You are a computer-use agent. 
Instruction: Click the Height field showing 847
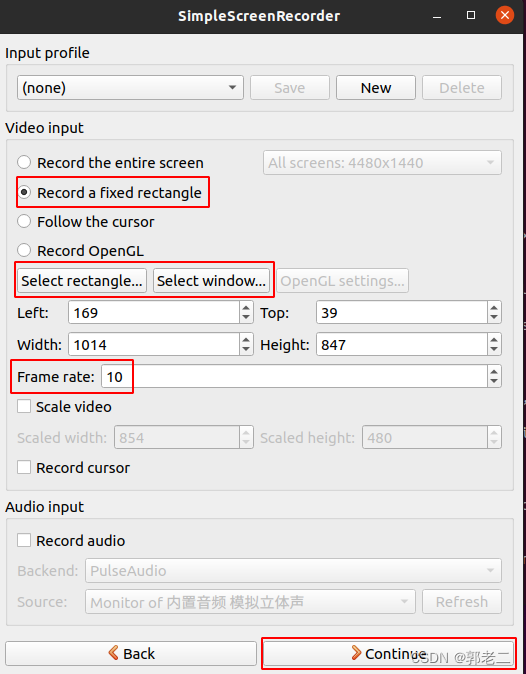(402, 344)
